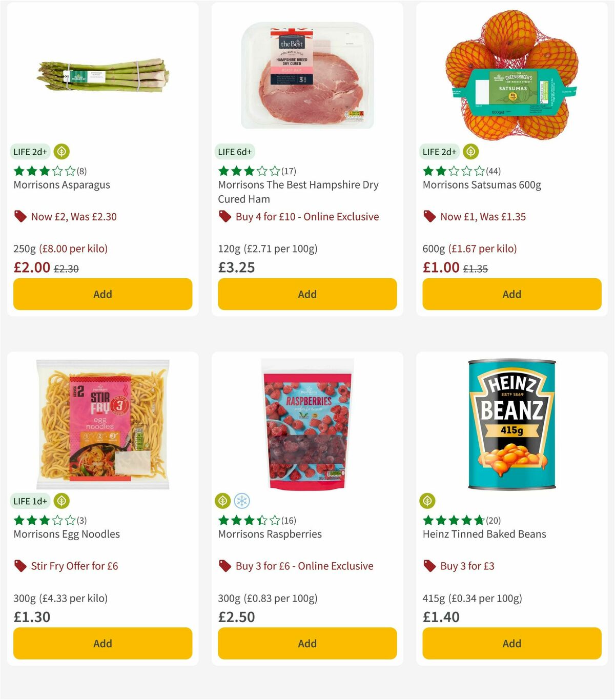Click the 'Buy 4 for £10 - Online Exclusive' offer link

point(306,217)
